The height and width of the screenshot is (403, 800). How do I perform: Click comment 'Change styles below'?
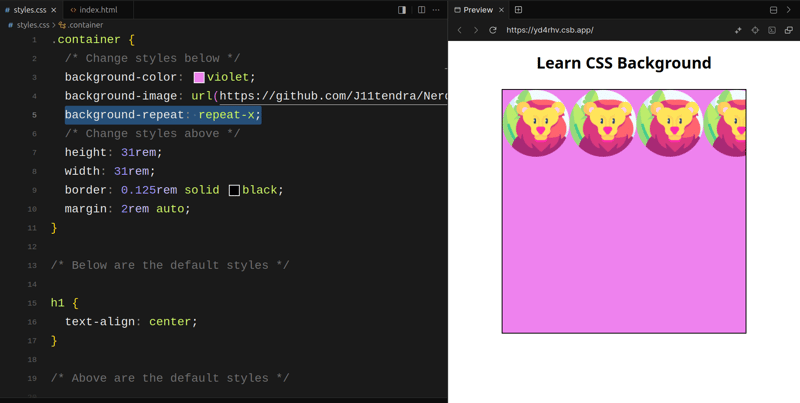click(153, 58)
